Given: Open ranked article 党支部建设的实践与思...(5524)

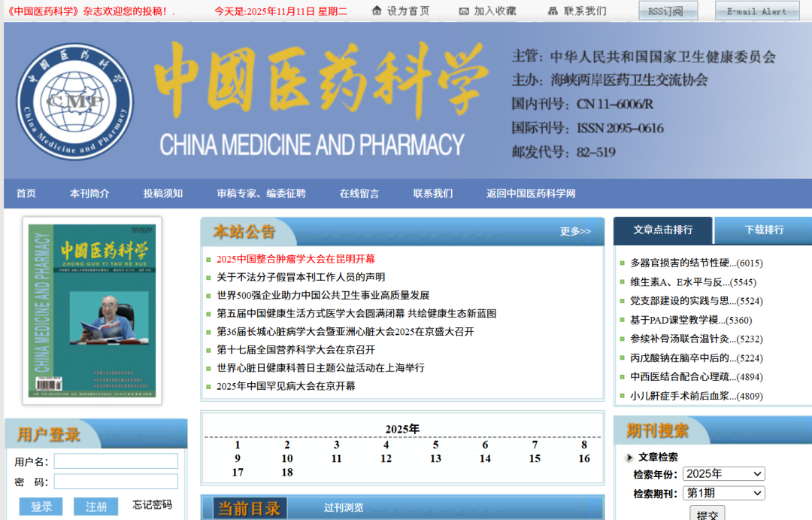Looking at the screenshot, I should click(x=696, y=301).
